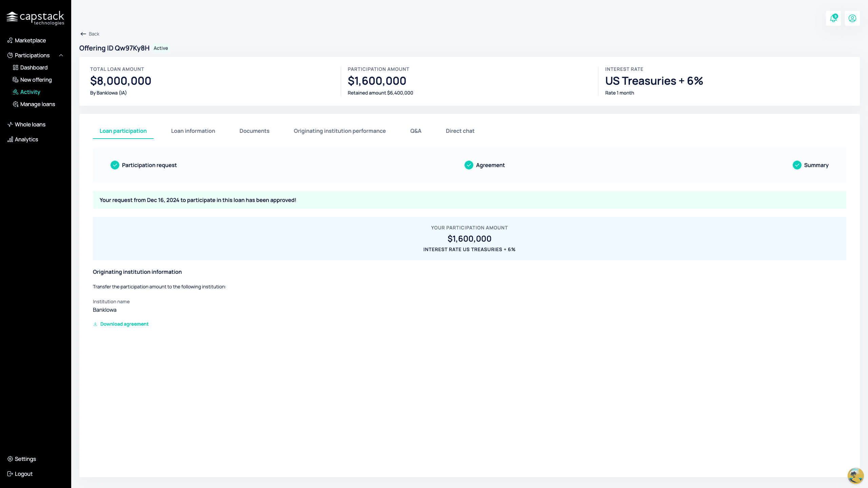Open Manage loans in the sidebar
Screen dimensions: 868x488
click(x=38, y=104)
